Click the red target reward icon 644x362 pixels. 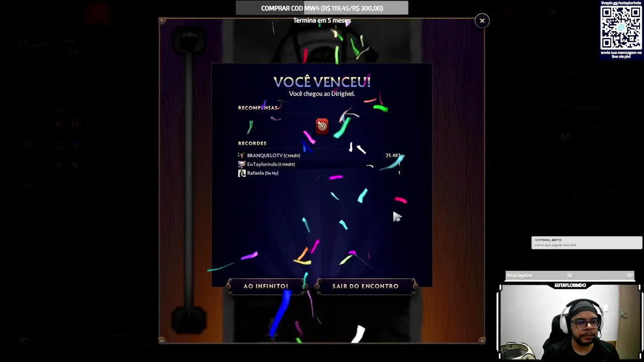pyautogui.click(x=322, y=126)
